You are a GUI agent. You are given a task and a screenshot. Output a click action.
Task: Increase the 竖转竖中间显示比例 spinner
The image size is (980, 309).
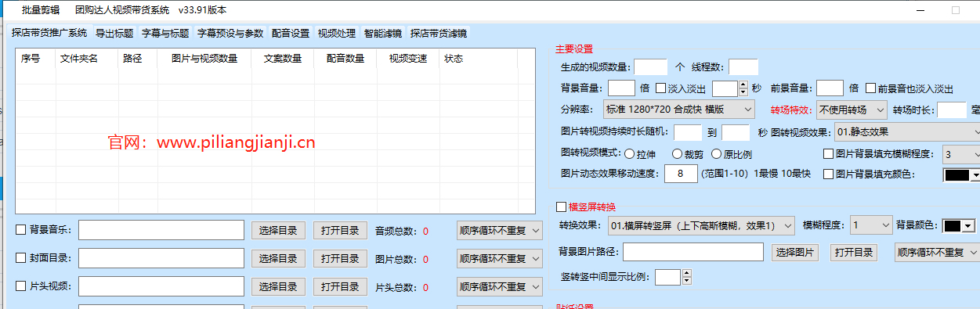click(x=687, y=273)
